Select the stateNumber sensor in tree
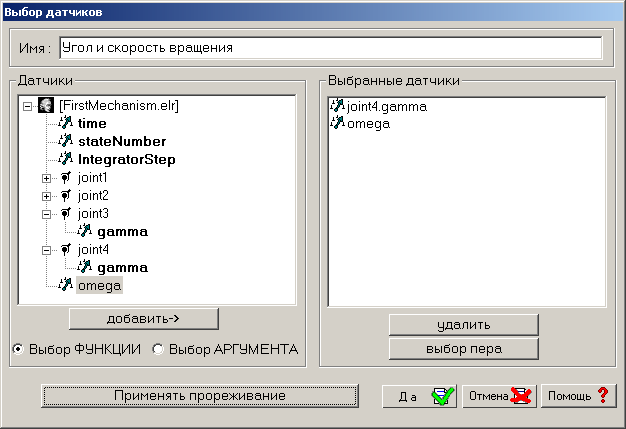This screenshot has width=626, height=429. pos(122,141)
